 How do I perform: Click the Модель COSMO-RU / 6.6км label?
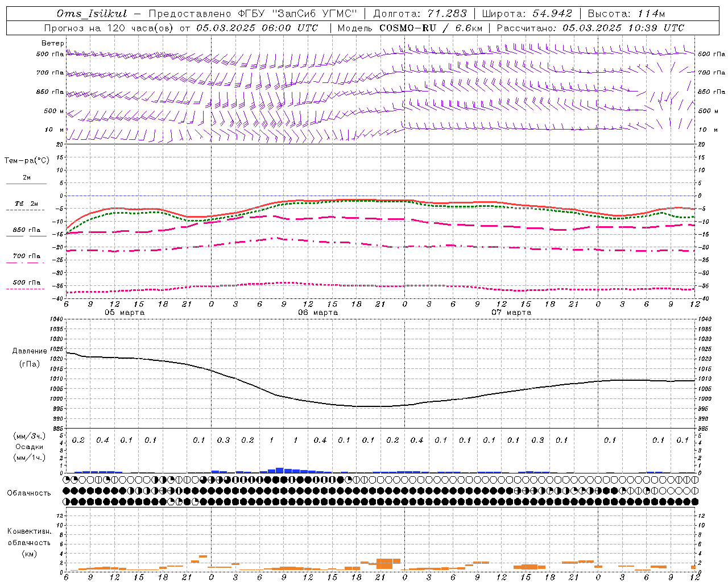[410, 28]
